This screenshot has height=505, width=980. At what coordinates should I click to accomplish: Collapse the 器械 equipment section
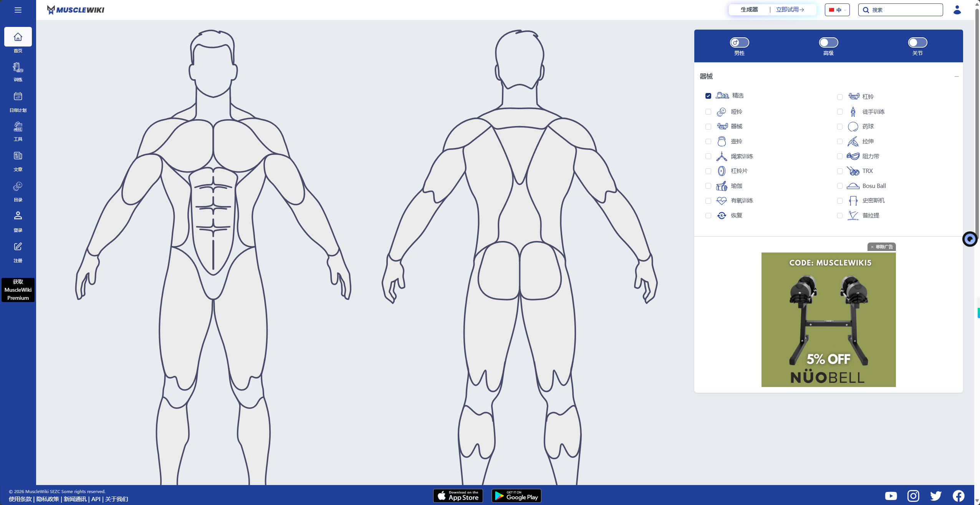pos(956,76)
